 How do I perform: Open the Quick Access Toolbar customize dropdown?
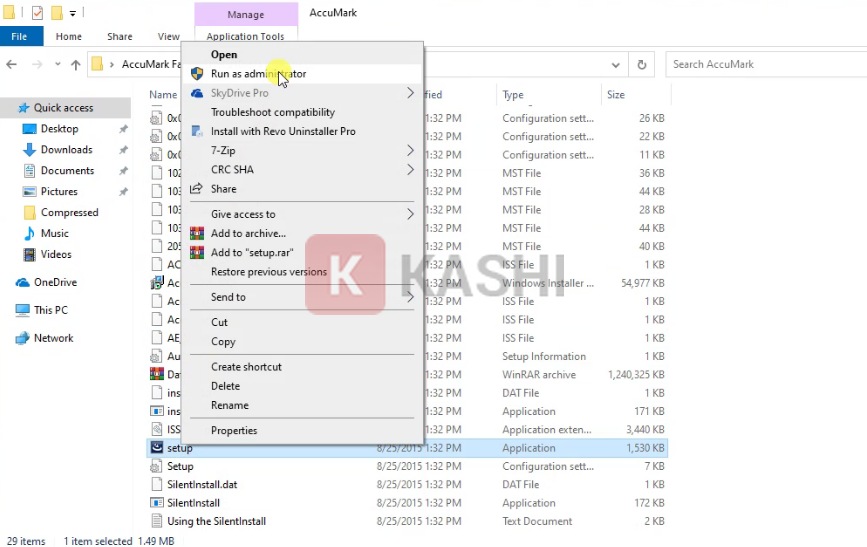[72, 13]
